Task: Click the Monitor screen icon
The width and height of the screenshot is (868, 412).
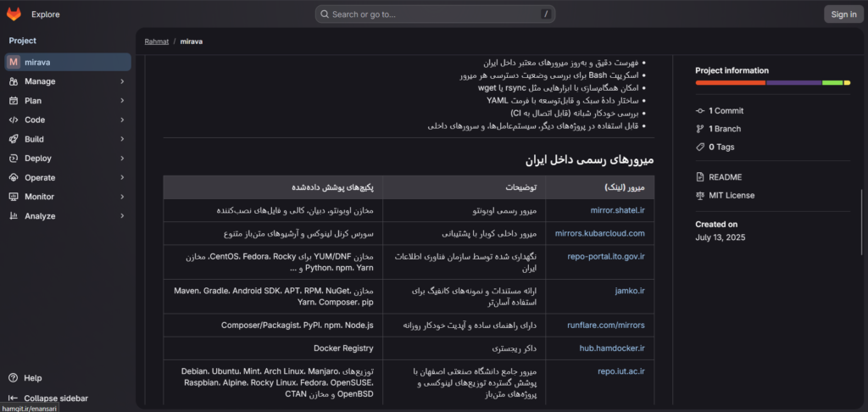Action: (14, 197)
